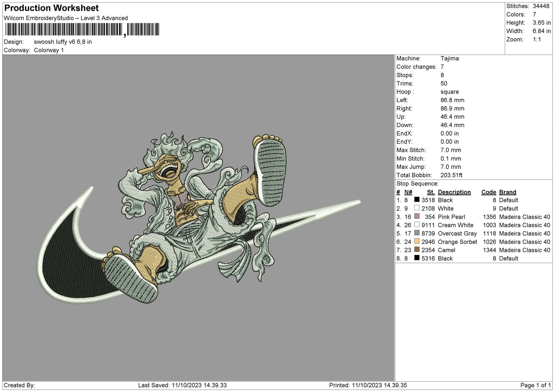This screenshot has height=392, width=555.
Task: Choose the Cream White swatch in row 4
Action: [417, 225]
